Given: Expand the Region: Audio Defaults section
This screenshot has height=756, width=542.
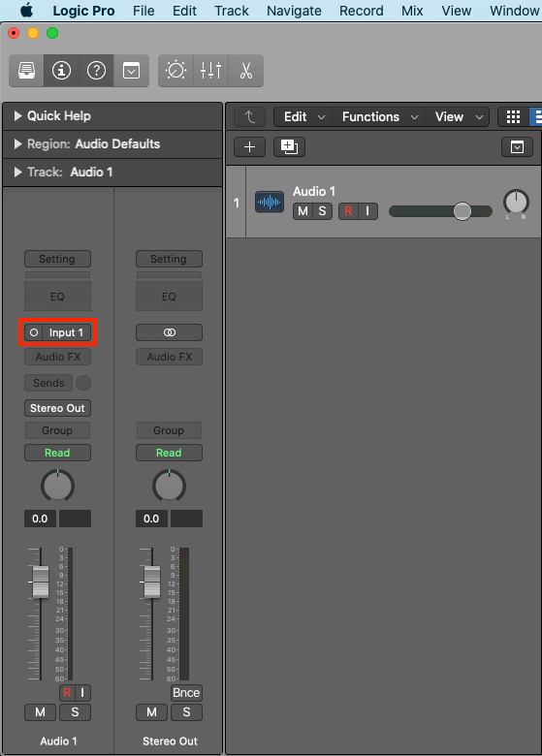Looking at the screenshot, I should 18,143.
